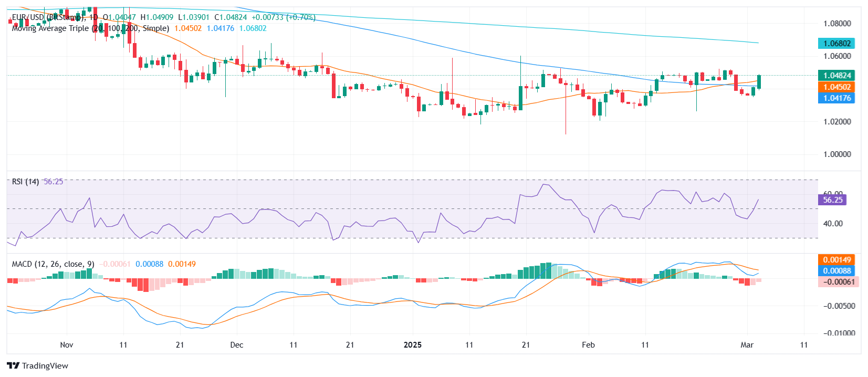
Task: Click the Mar label on time axis
Action: (747, 345)
